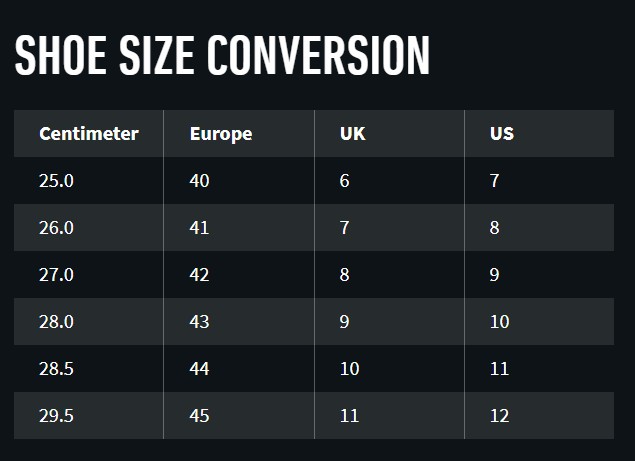Image resolution: width=635 pixels, height=461 pixels.
Task: Click US size 10 cell
Action: [499, 322]
